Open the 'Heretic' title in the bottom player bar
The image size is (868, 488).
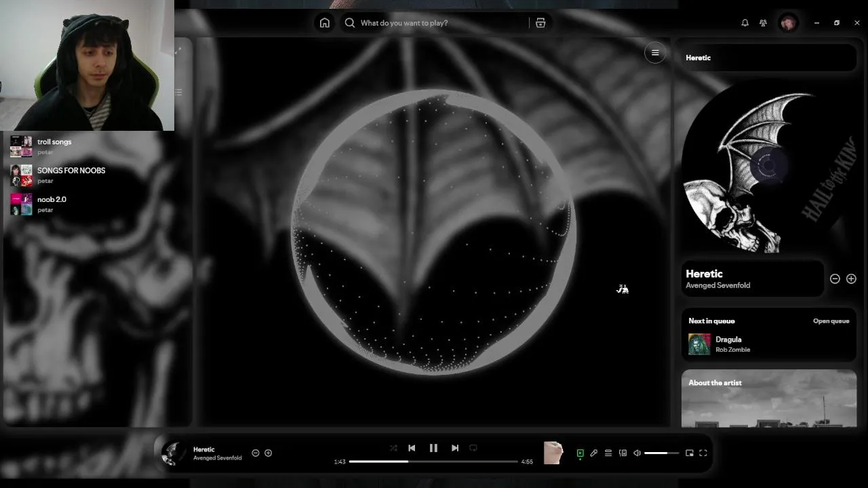tap(203, 449)
